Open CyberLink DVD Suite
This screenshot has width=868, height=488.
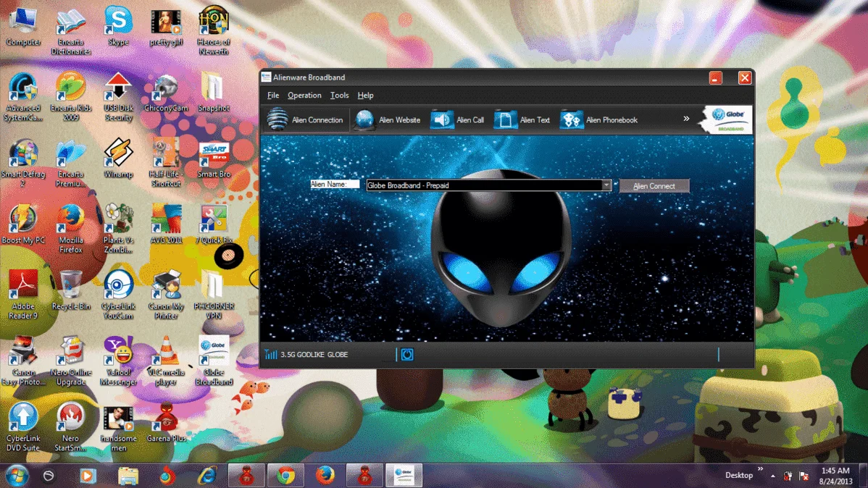point(23,427)
